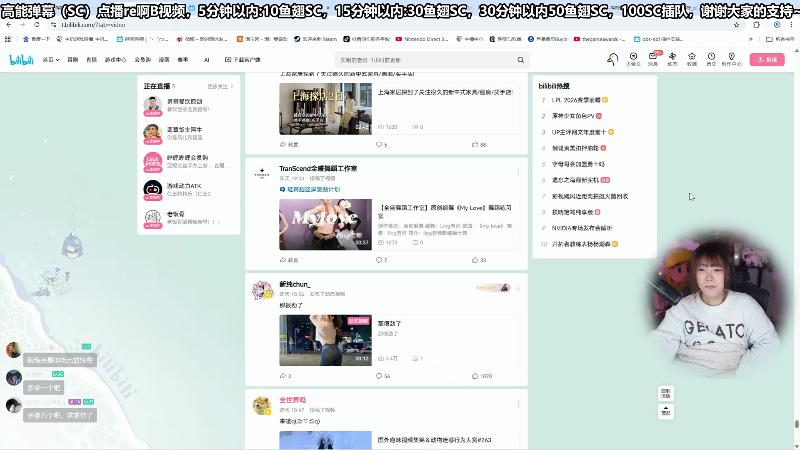800x450 pixels.
Task: Open the first live streamer avatar
Action: click(153, 106)
